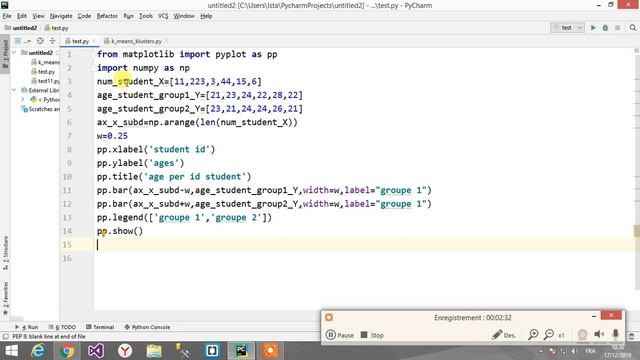Close the k_means_klusters.py editor tab

pos(167,41)
